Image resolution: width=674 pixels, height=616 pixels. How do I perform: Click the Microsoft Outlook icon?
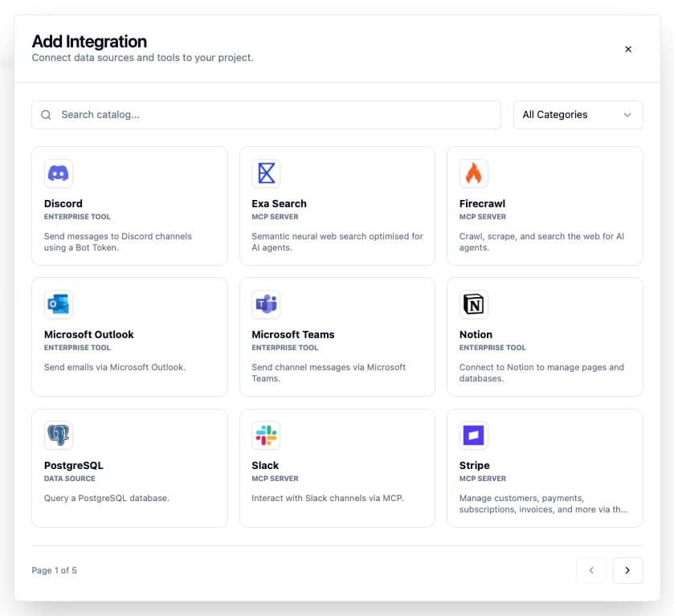click(58, 304)
